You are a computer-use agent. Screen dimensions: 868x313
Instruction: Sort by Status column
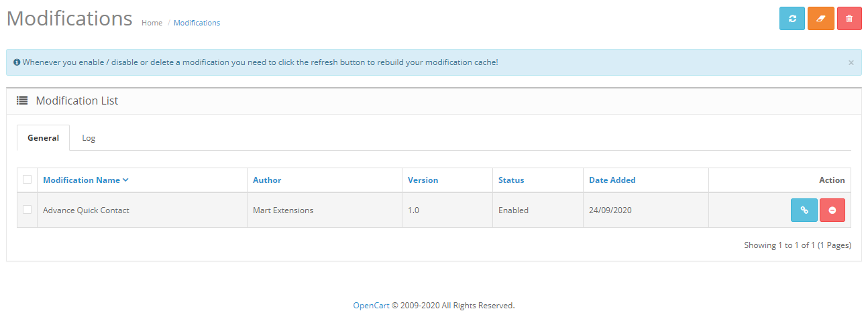tap(511, 180)
